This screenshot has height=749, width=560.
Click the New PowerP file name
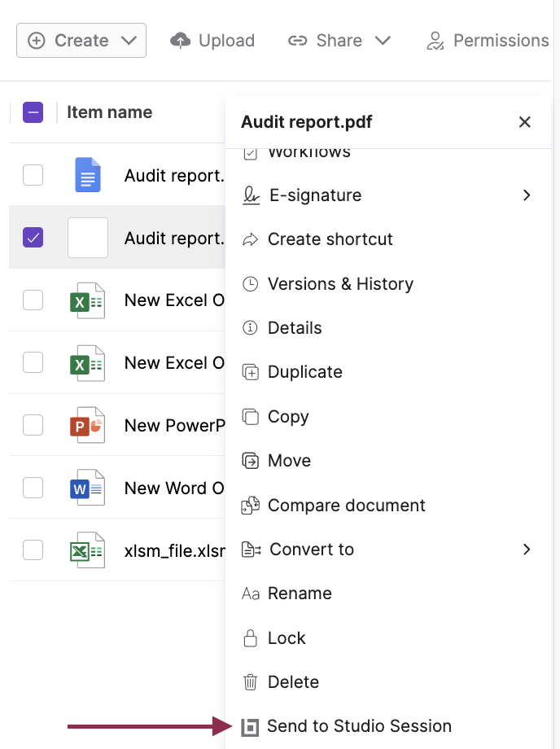[x=175, y=426]
